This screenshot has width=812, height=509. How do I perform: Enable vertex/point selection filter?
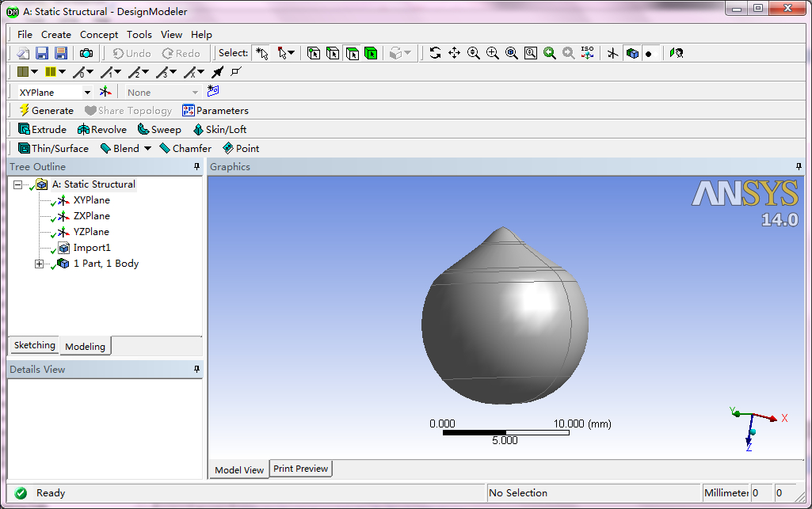[x=313, y=53]
